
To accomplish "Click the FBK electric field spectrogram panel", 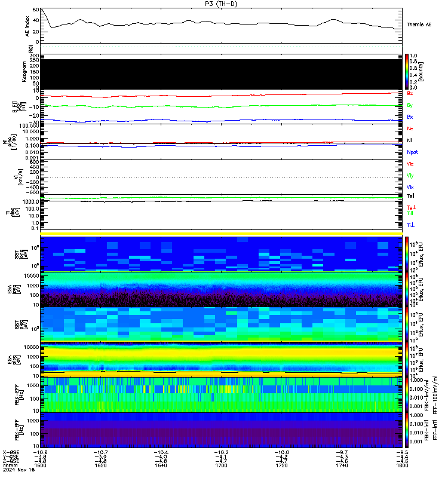I will coord(221,395).
